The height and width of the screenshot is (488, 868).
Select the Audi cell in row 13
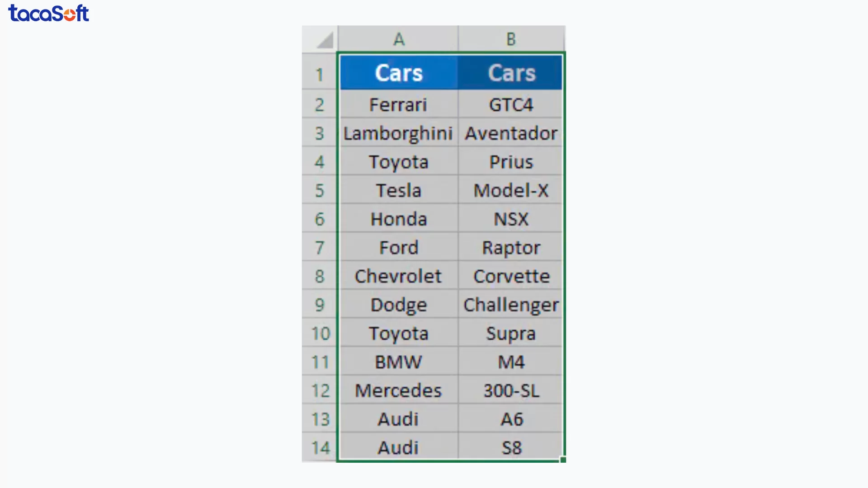[x=399, y=418]
